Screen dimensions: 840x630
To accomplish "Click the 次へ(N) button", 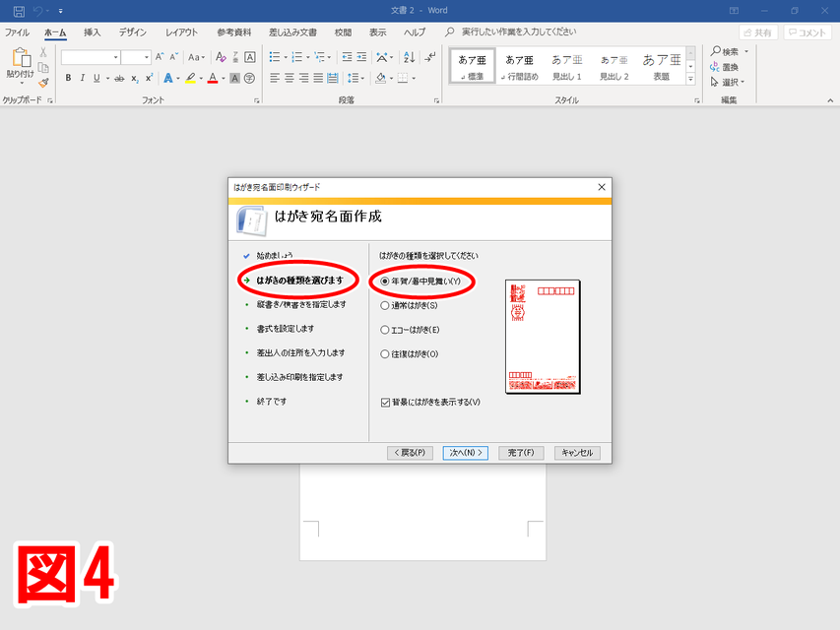I will click(x=466, y=453).
